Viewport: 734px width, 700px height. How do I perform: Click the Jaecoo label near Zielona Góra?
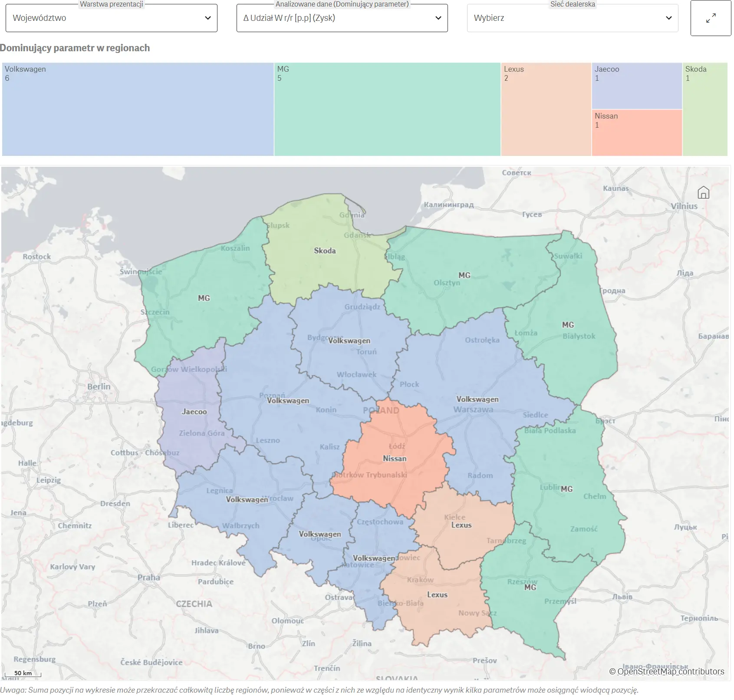pos(194,412)
